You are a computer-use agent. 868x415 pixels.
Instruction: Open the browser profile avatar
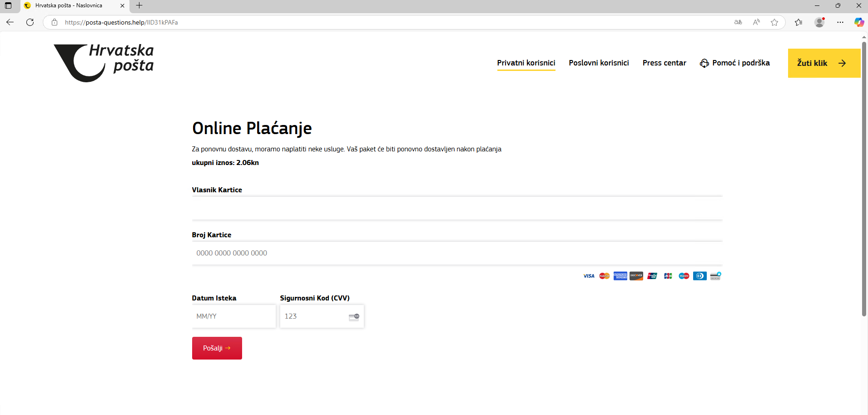pos(819,22)
